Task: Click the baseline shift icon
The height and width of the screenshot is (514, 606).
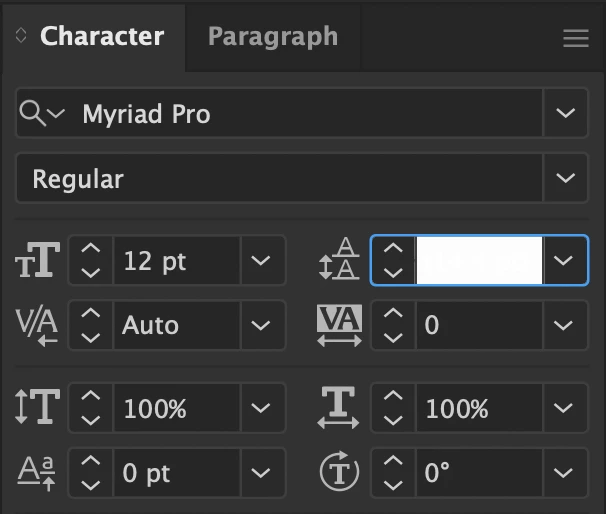Action: [38, 472]
